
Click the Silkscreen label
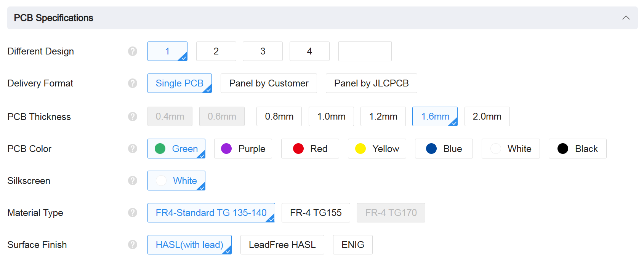pos(29,181)
